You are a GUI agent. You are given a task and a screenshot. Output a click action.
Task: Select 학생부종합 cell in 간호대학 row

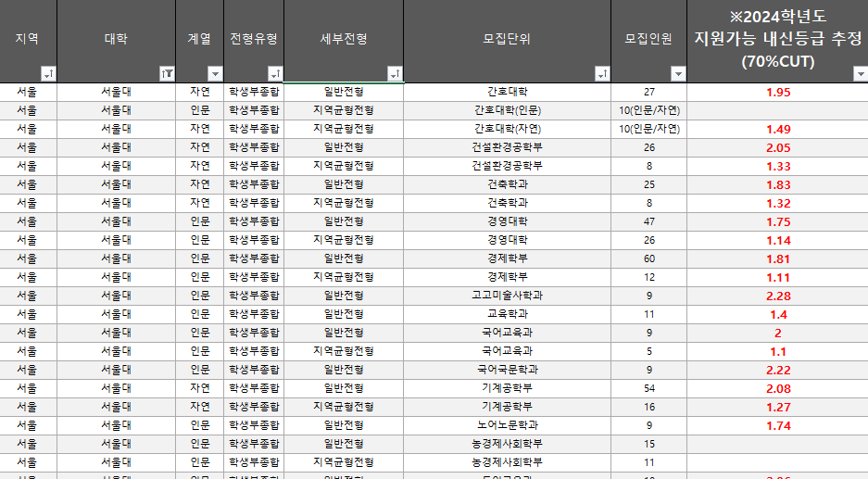click(254, 92)
